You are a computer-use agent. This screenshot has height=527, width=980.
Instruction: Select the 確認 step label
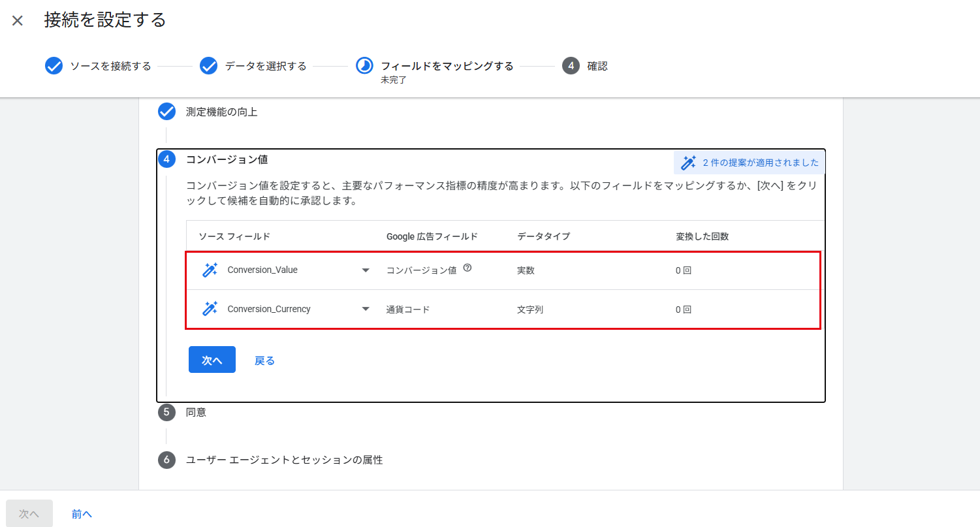coord(597,66)
